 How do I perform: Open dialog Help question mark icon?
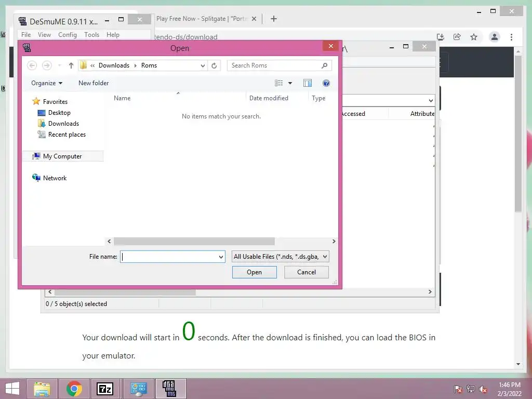click(x=326, y=83)
